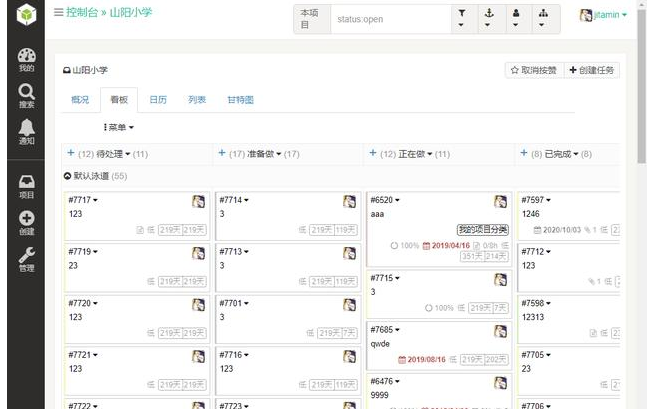Click the 创建 plus icon in sidebar
Image resolution: width=652 pixels, height=409 pixels.
coord(26,222)
